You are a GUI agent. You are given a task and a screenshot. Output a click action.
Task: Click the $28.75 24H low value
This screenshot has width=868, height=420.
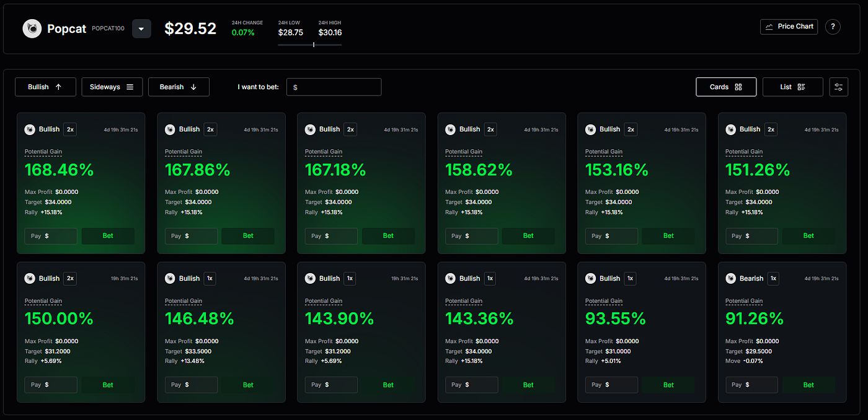290,33
